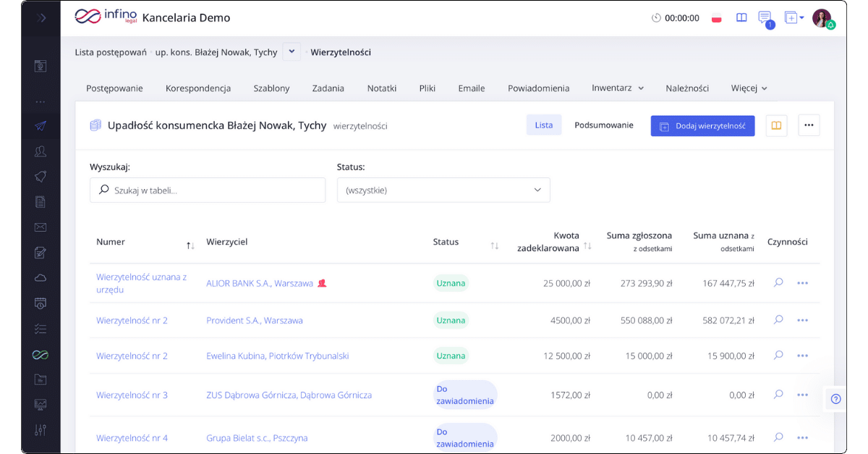Open the paper plane icon in sidebar

click(41, 126)
